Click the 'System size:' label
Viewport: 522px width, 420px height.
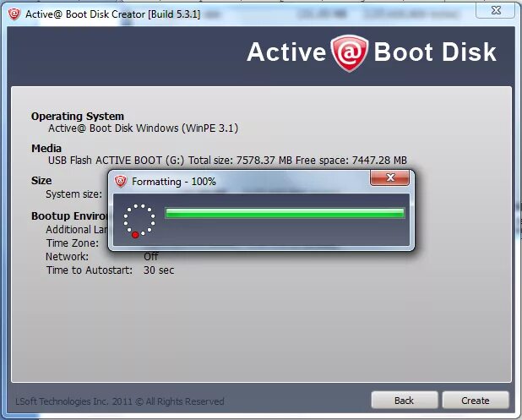(x=73, y=194)
